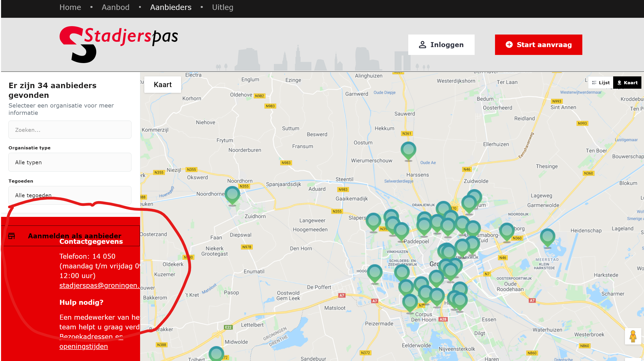Image resolution: width=644 pixels, height=361 pixels.
Task: Click the plus icon in Start aanvraag
Action: 509,44
